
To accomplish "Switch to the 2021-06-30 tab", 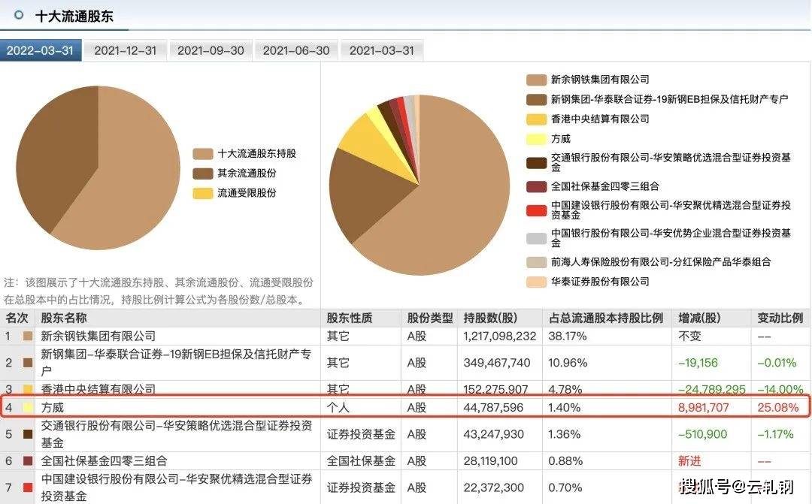I will coord(295,50).
